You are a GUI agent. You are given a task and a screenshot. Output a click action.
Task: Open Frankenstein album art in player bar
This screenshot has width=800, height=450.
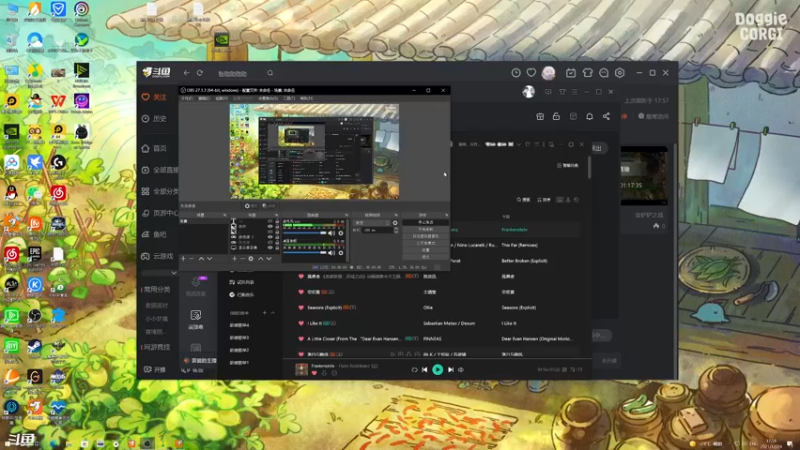coord(302,369)
